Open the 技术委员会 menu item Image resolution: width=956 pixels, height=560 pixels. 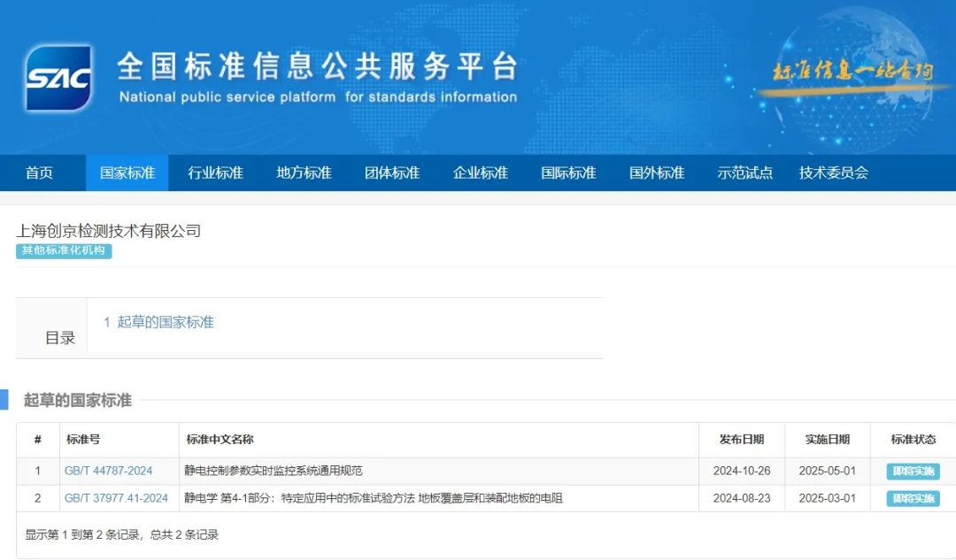click(x=833, y=173)
